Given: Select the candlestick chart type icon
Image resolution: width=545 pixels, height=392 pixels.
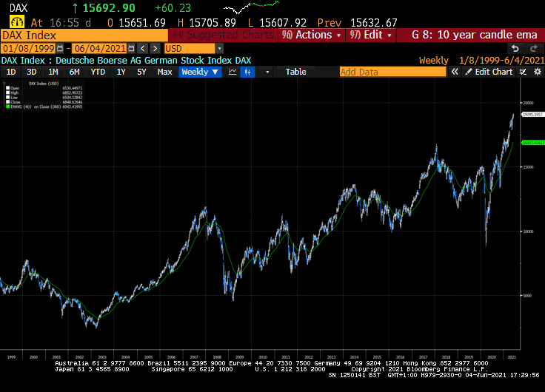Looking at the screenshot, I should tap(247, 72).
